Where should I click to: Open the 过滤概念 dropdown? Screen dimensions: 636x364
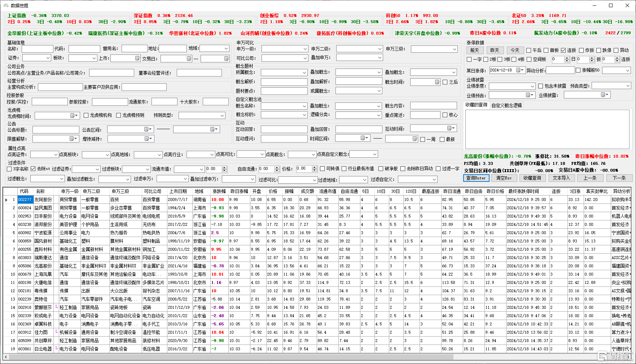pyautogui.click(x=62, y=179)
